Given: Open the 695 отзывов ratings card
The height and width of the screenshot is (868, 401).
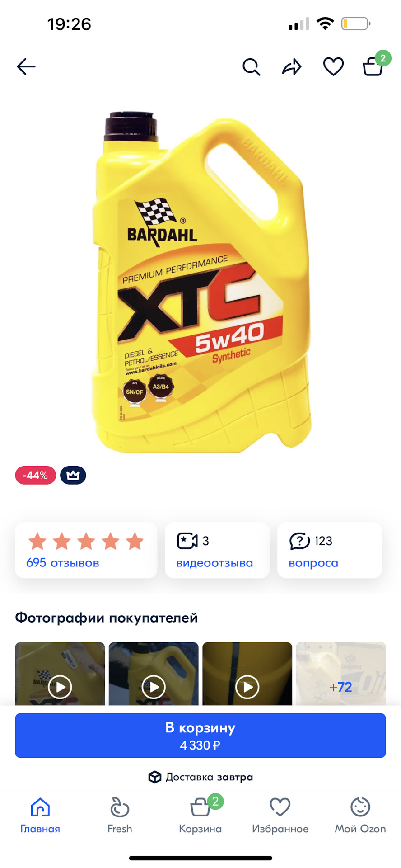Looking at the screenshot, I should click(x=86, y=550).
